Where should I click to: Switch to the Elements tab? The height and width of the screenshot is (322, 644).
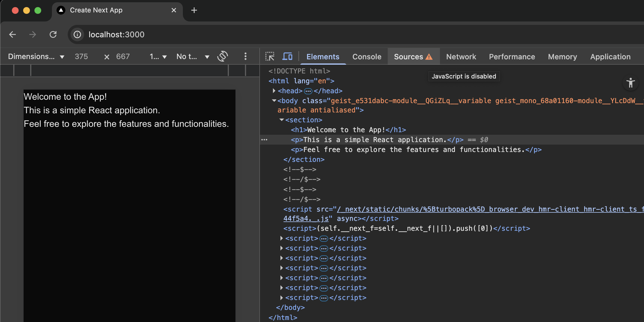[323, 57]
